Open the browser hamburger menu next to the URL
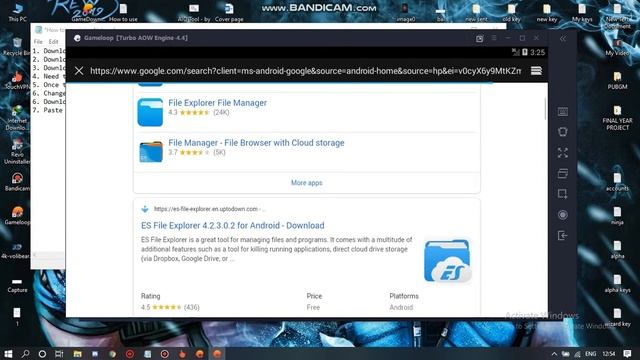 coord(536,71)
